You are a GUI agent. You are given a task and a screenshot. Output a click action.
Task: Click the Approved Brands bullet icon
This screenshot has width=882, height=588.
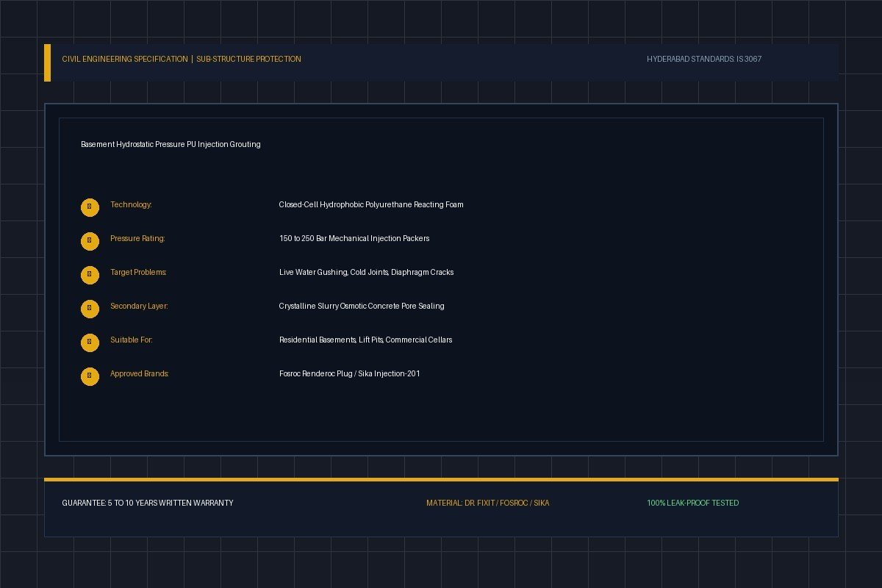[x=90, y=376]
